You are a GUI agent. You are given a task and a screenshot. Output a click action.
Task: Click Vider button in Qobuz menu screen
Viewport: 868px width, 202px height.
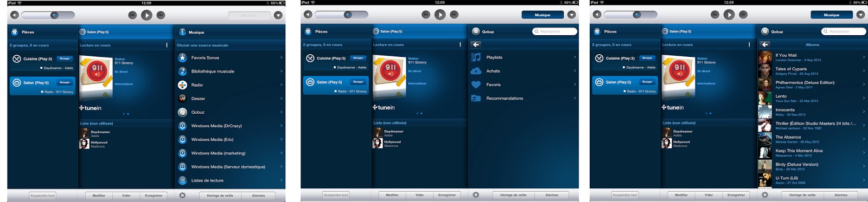click(x=419, y=195)
